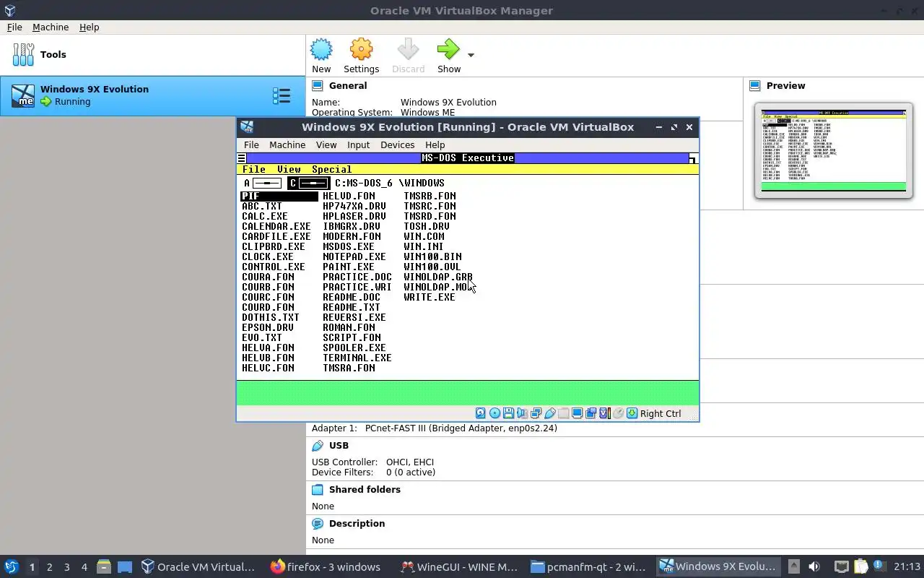Image resolution: width=924 pixels, height=578 pixels.
Task: Click USB indicator in VM status bar
Action: (549, 413)
